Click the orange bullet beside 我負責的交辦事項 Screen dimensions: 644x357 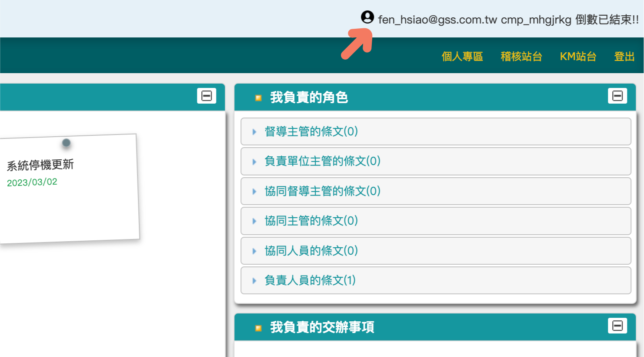tap(258, 328)
